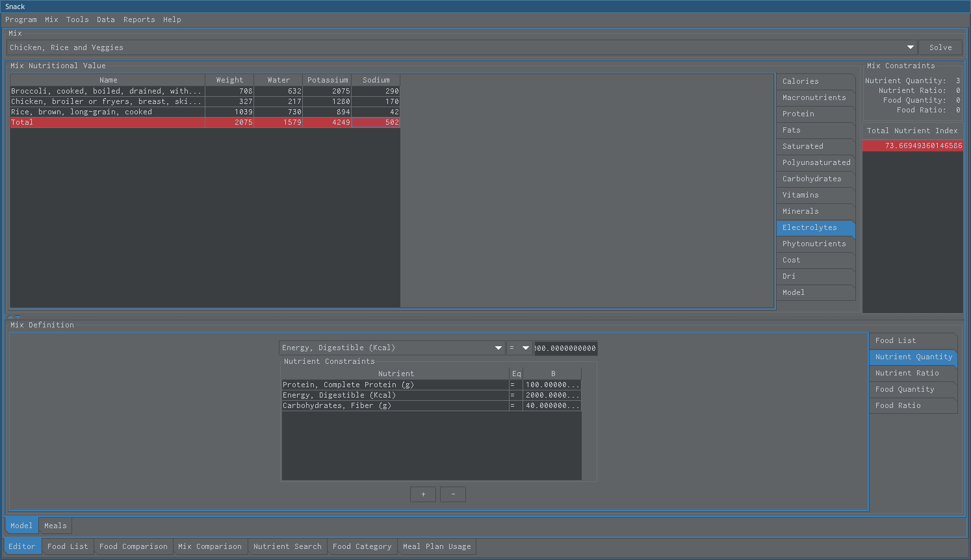
Task: Switch to the Vitamins tab
Action: tap(816, 195)
